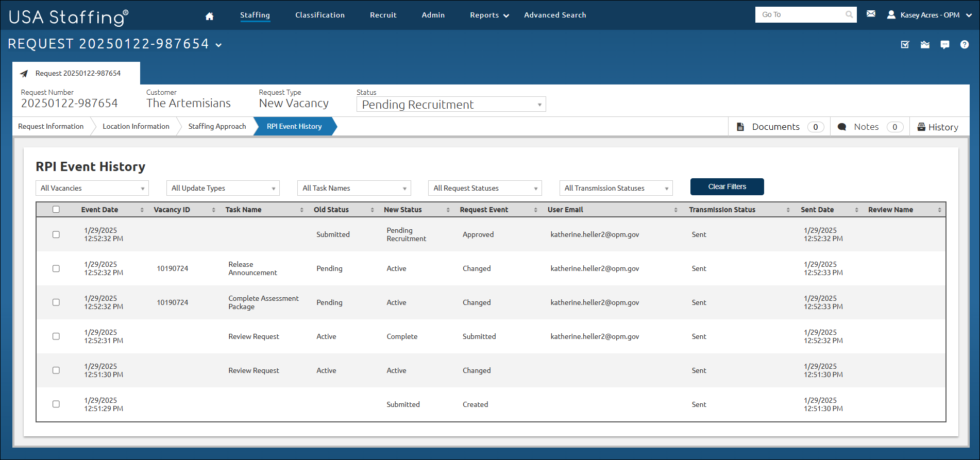The width and height of the screenshot is (980, 460).
Task: Open the mail envelope icon
Action: click(871, 14)
